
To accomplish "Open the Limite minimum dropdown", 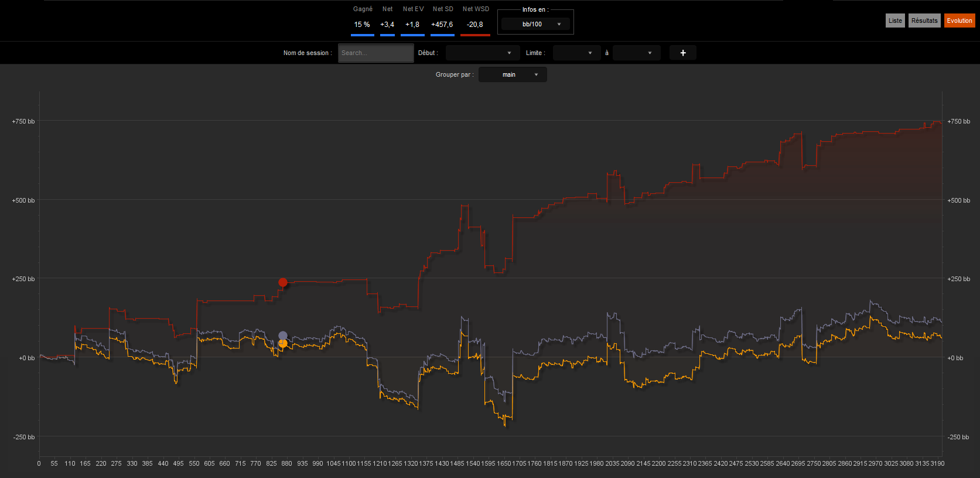I will pyautogui.click(x=577, y=53).
